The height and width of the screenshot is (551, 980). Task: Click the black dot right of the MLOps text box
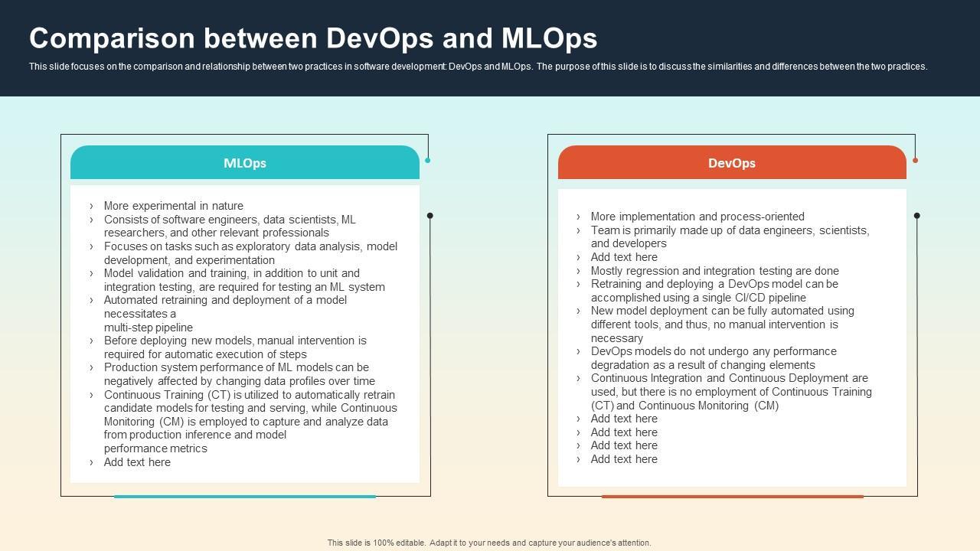[430, 216]
